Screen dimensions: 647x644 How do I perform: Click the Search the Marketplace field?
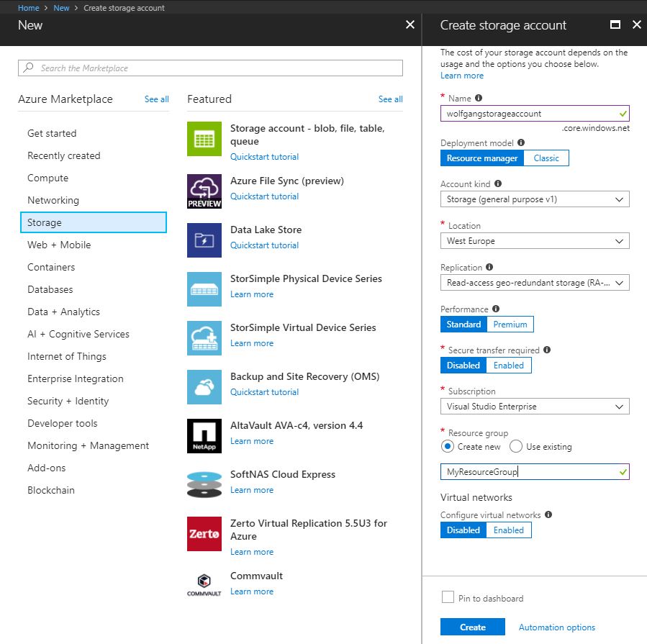[x=210, y=68]
